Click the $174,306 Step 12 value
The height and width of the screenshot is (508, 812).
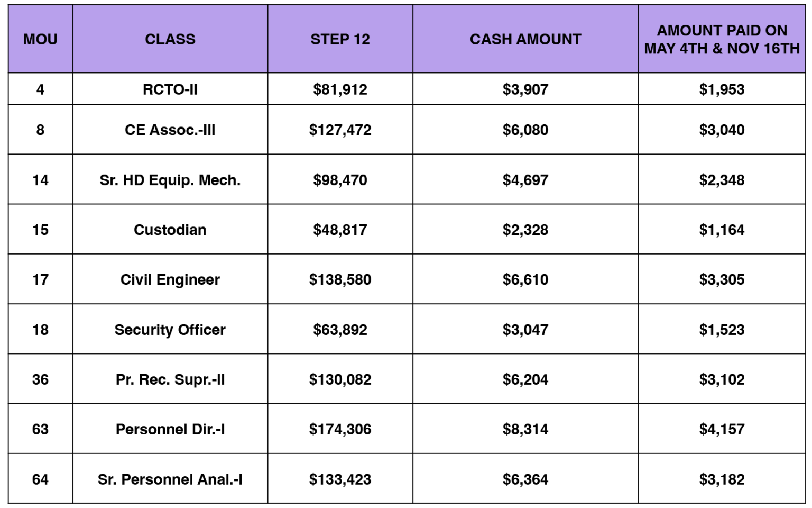pyautogui.click(x=340, y=429)
